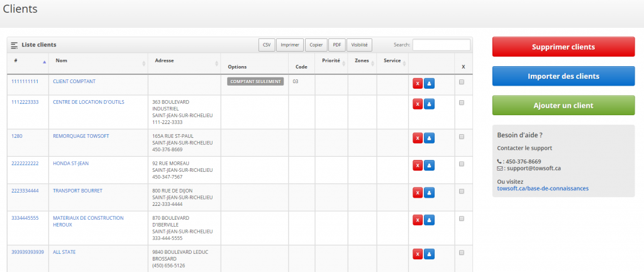Delete REMORQUAGE TOWSOFT using red X icon
Viewport: 644px width, 272px height.
(x=418, y=138)
